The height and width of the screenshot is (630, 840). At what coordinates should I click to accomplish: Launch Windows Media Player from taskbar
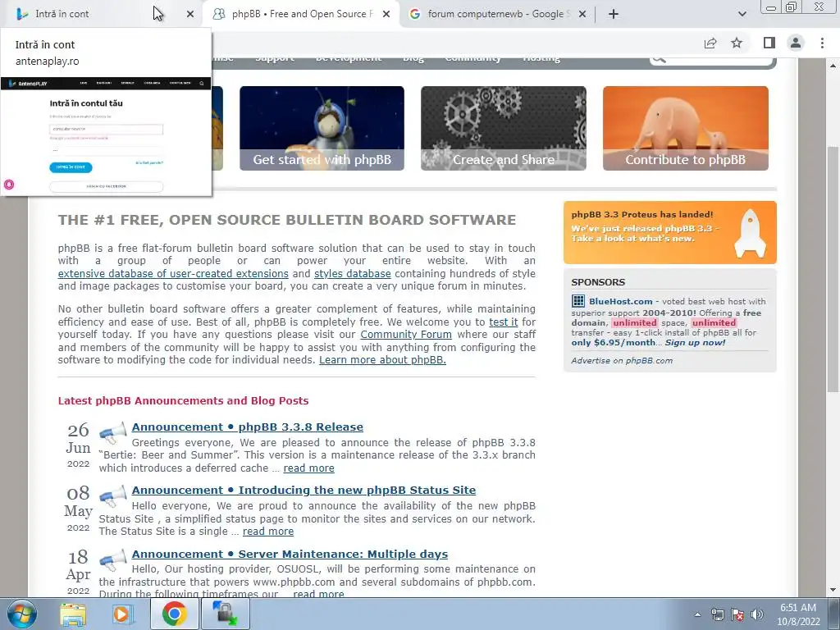point(123,614)
